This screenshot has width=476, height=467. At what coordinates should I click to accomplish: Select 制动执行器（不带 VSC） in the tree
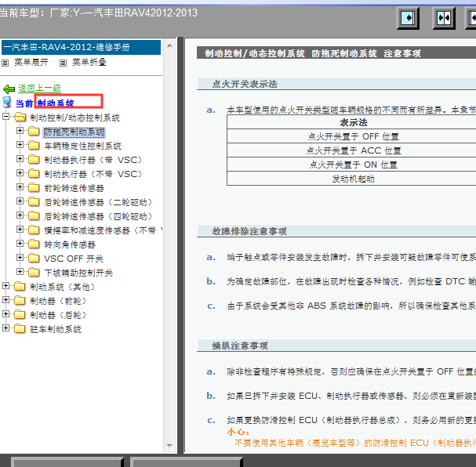point(93,174)
